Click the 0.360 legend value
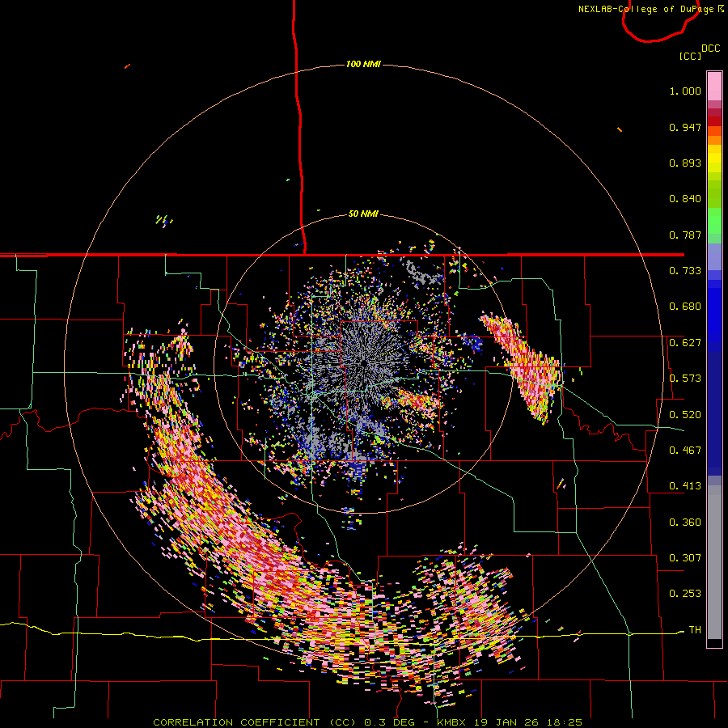728x728 pixels. (685, 523)
